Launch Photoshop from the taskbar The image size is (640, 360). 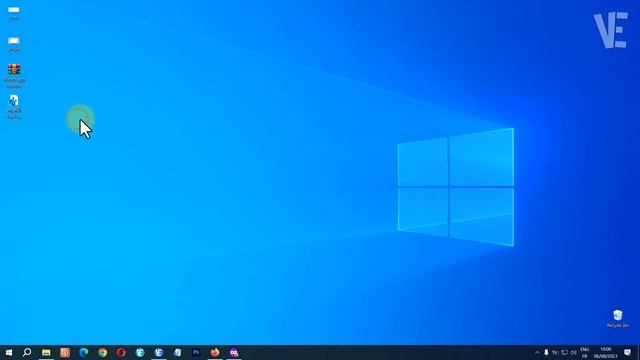click(196, 352)
